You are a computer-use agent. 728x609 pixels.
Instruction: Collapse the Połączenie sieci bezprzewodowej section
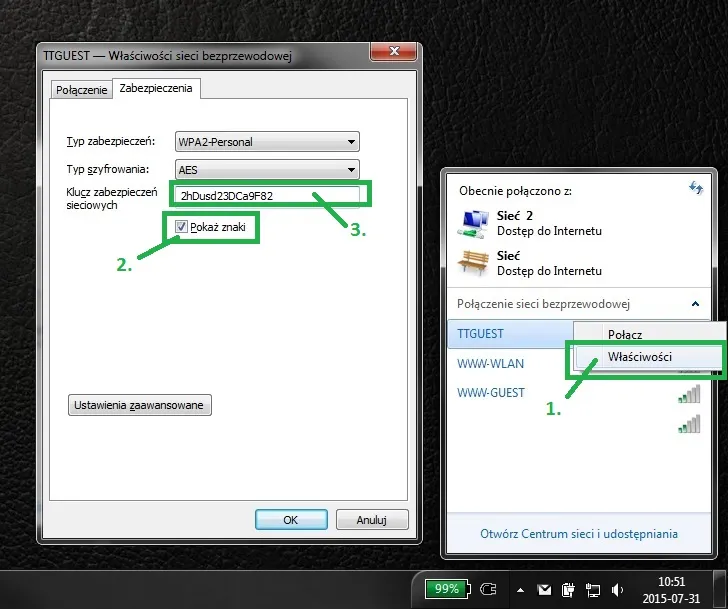(695, 304)
